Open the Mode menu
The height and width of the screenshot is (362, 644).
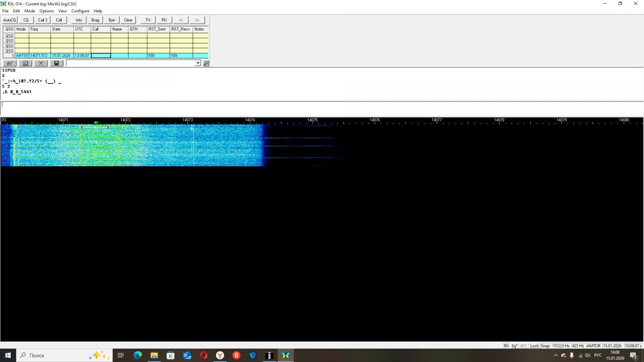[x=30, y=11]
